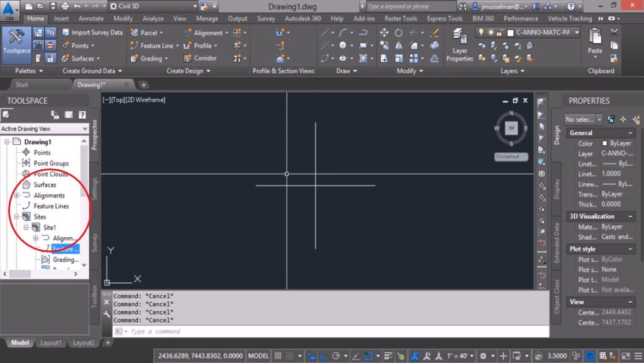Select Point Groups in Prospector tree
Image resolution: width=644 pixels, height=363 pixels.
(51, 163)
